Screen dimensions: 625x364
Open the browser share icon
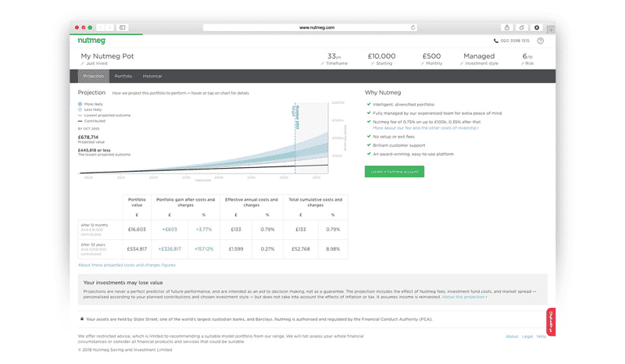point(507,27)
